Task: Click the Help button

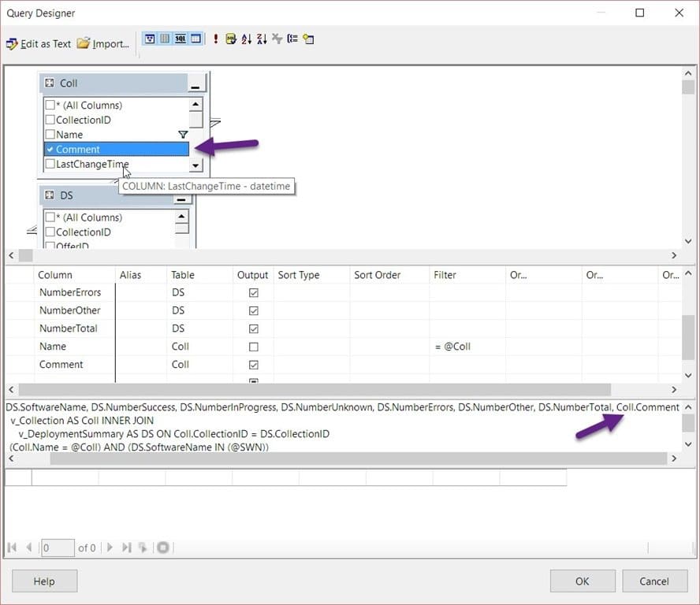Action: click(x=45, y=581)
